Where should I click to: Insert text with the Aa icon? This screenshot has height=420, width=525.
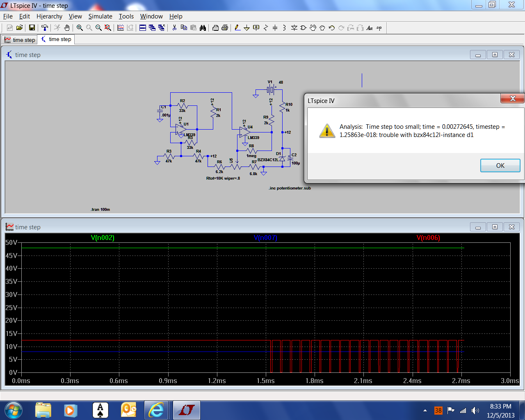[x=370, y=28]
